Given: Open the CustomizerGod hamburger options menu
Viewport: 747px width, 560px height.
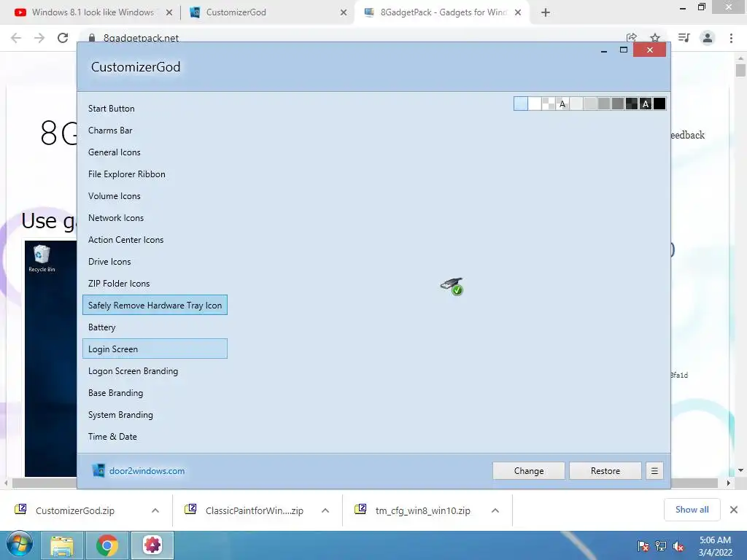Looking at the screenshot, I should (x=654, y=471).
